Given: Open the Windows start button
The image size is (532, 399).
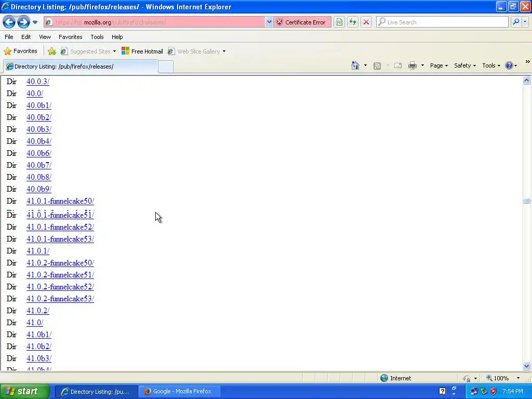Looking at the screenshot, I should point(25,392).
